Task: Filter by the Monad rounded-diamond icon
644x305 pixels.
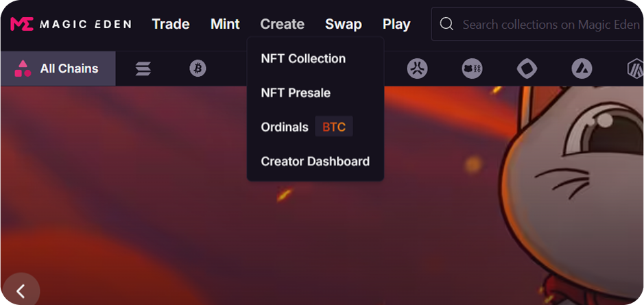Action: pos(527,69)
